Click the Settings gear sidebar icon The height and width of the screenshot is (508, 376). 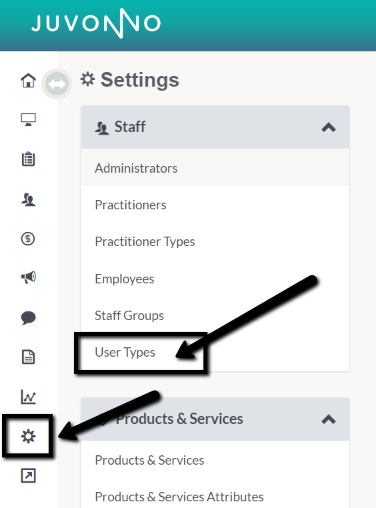[28, 436]
